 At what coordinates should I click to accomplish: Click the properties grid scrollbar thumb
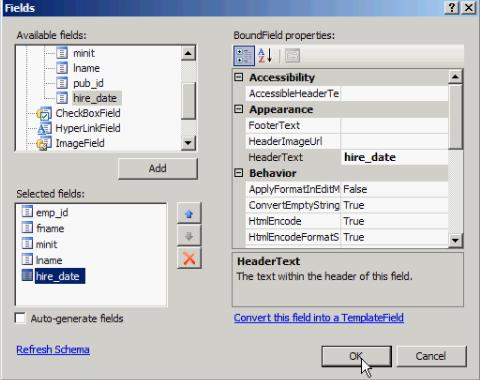click(455, 117)
